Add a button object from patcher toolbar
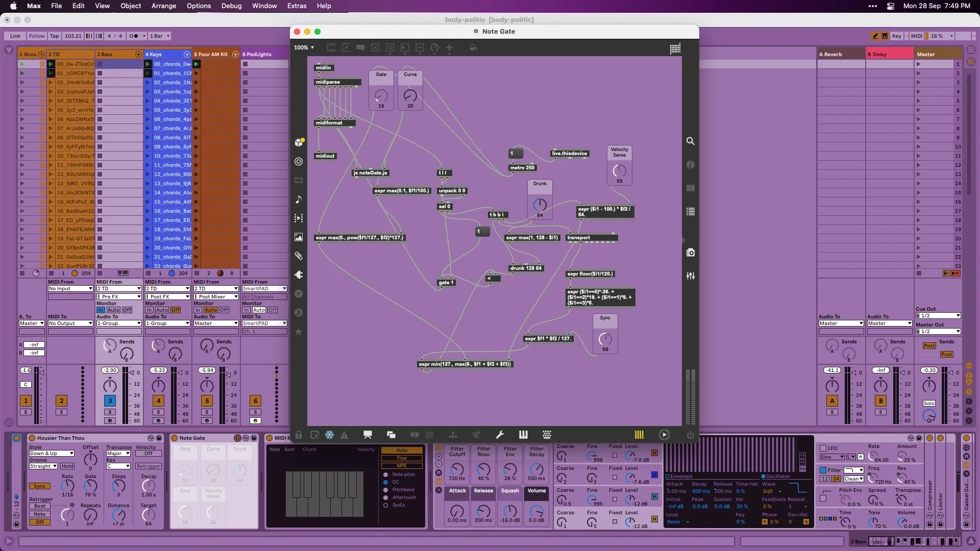Image resolution: width=980 pixels, height=551 pixels. [390, 47]
